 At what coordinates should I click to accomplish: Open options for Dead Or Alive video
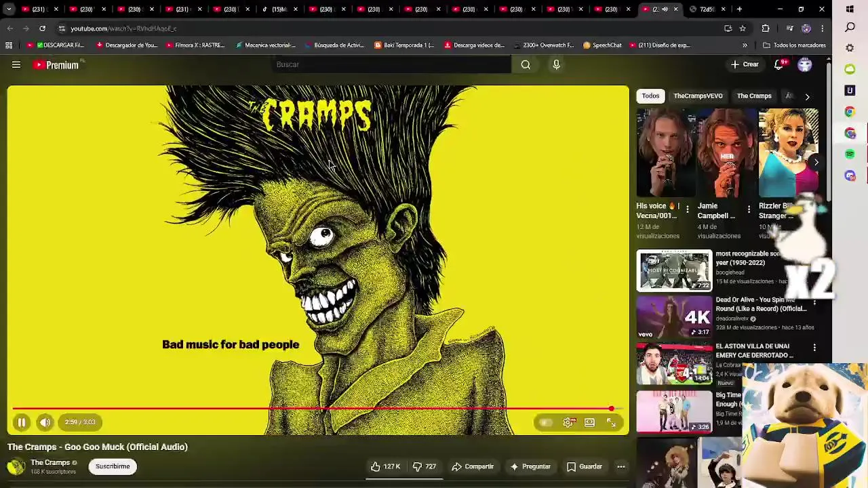(814, 302)
